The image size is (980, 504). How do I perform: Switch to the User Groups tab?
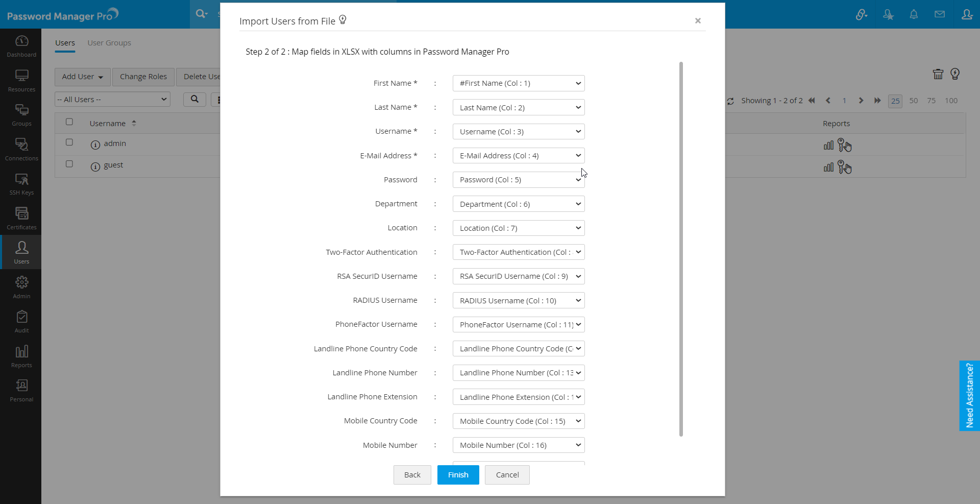tap(109, 43)
